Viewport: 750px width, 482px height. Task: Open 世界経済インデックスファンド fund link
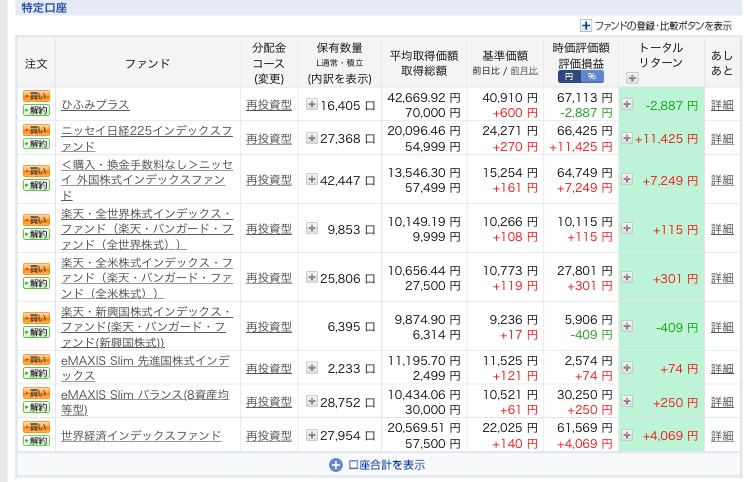(141, 436)
